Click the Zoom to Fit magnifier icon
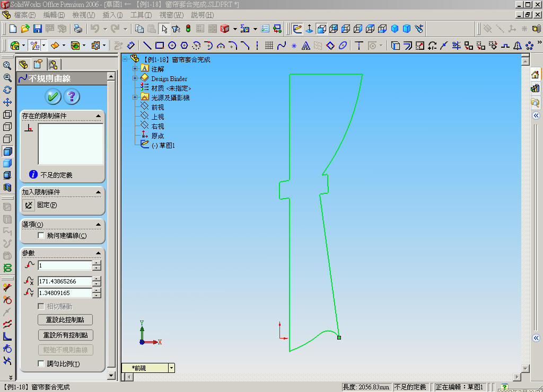 [x=7, y=65]
